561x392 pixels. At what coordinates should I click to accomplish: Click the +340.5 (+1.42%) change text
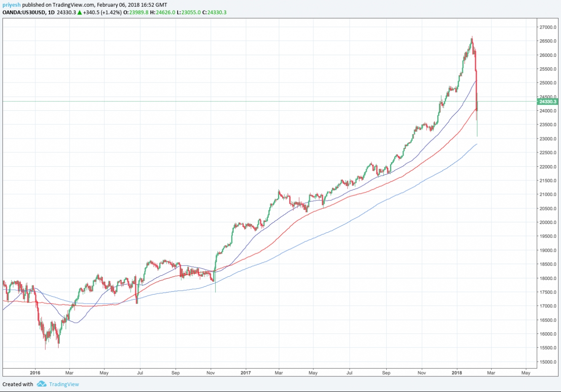[x=102, y=12]
